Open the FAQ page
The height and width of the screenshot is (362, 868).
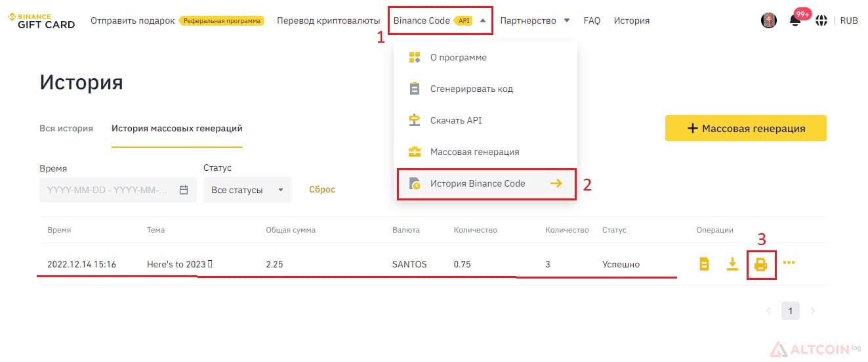[592, 20]
